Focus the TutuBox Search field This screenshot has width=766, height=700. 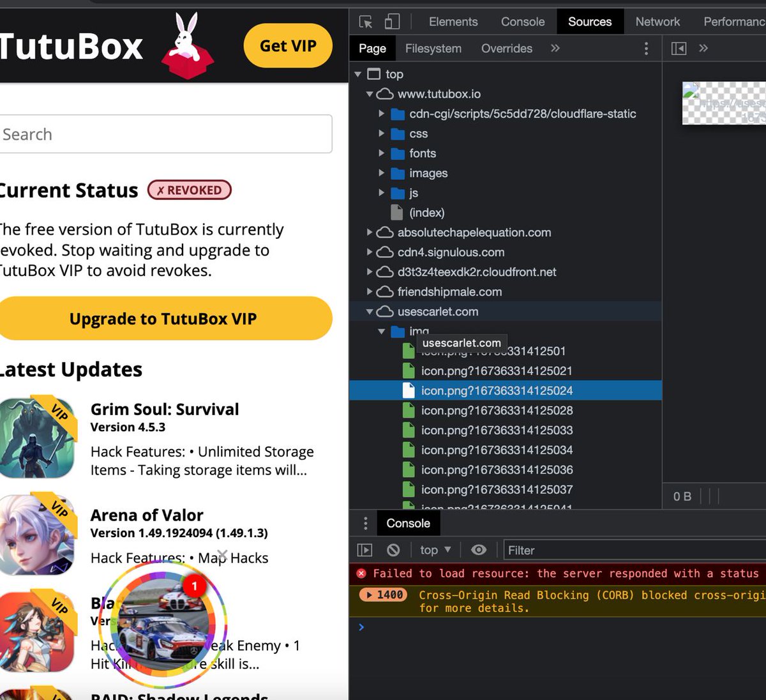[165, 134]
